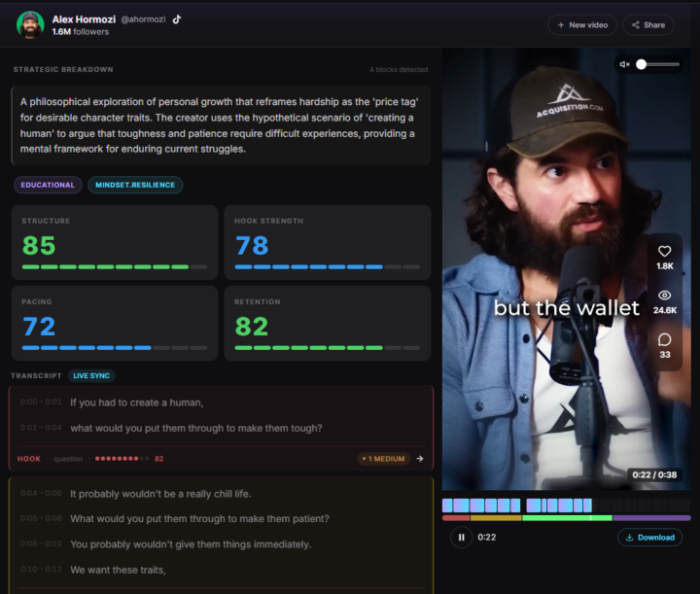Select line "what would you put them through to make them tough?"
This screenshot has width=700, height=594.
coord(196,428)
